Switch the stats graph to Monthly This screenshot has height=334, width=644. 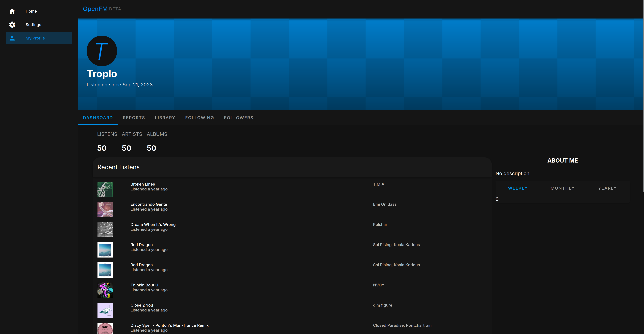click(562, 188)
